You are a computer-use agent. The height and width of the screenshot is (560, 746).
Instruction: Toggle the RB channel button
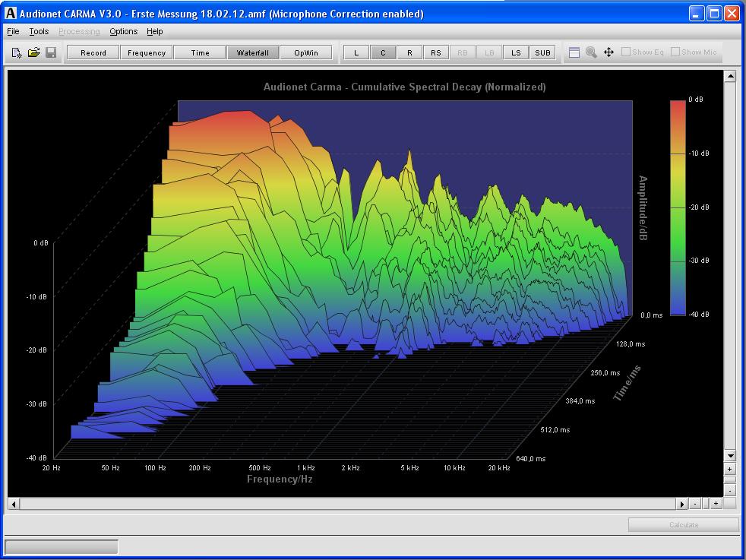(463, 52)
